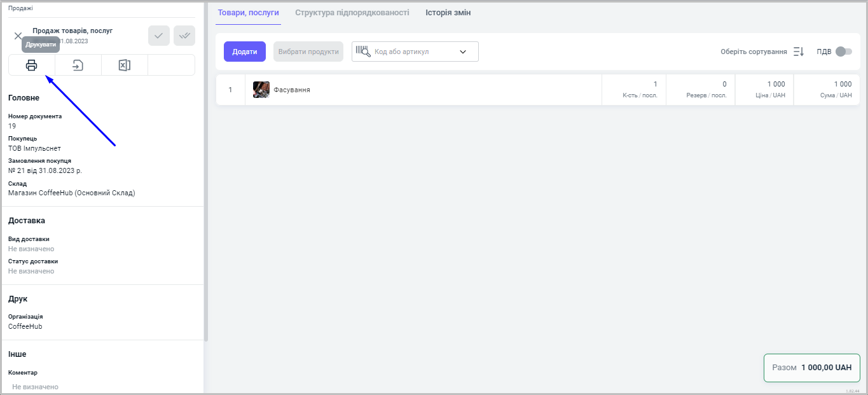Click the double checkmark post button

[x=184, y=36]
